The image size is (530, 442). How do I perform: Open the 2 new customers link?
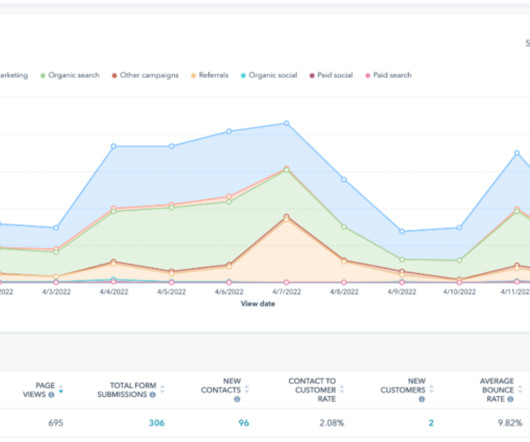431,423
